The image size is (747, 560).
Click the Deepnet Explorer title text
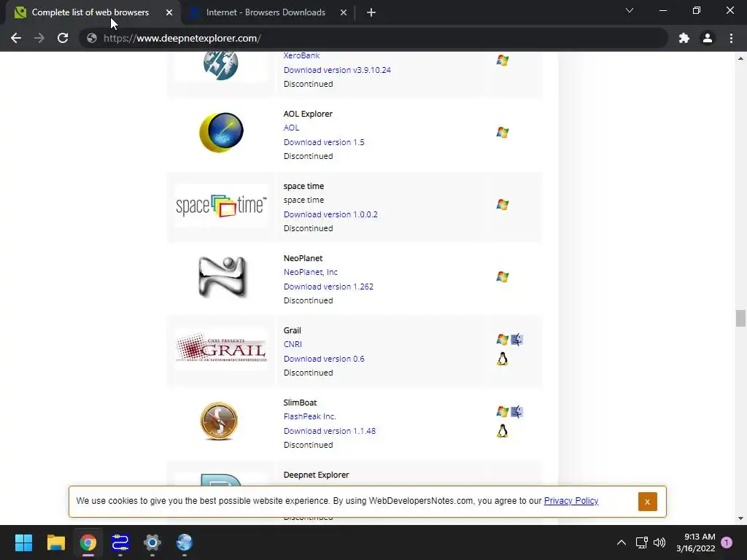coord(317,475)
